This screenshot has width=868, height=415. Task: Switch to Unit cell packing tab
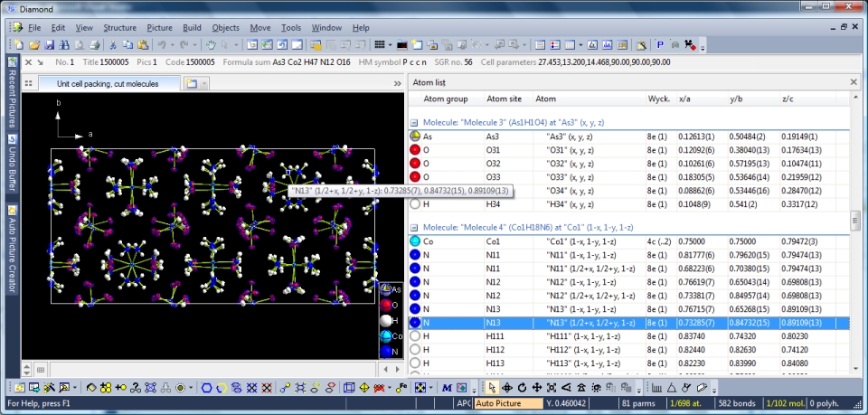[x=107, y=83]
